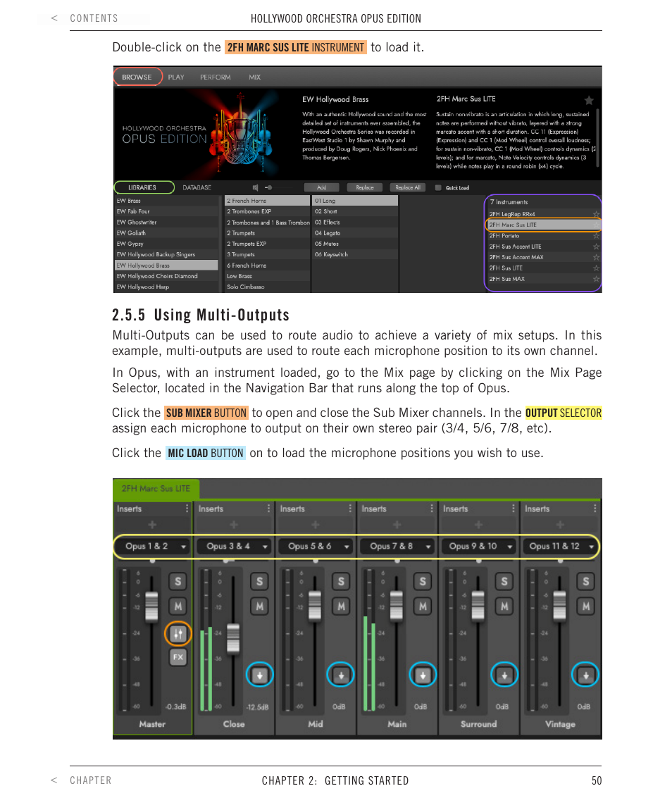Select the 01 Long articulation folder

coord(355,201)
